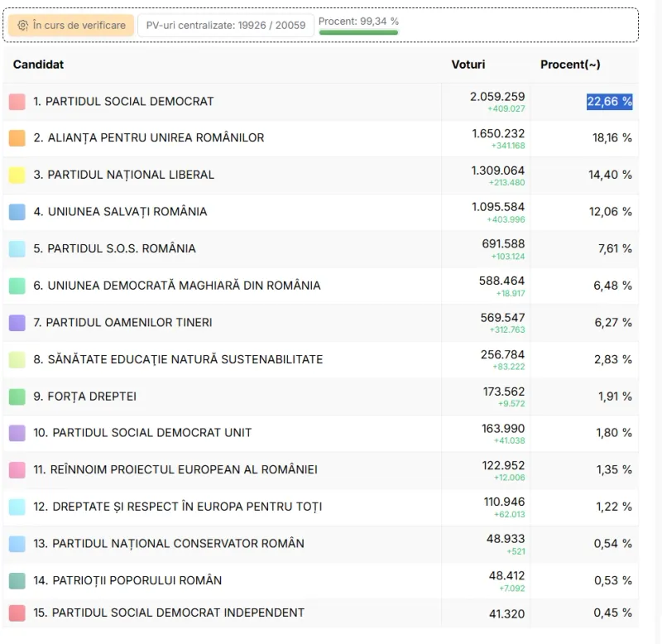Click the 1.650.232 vote count for AUR

(x=498, y=133)
